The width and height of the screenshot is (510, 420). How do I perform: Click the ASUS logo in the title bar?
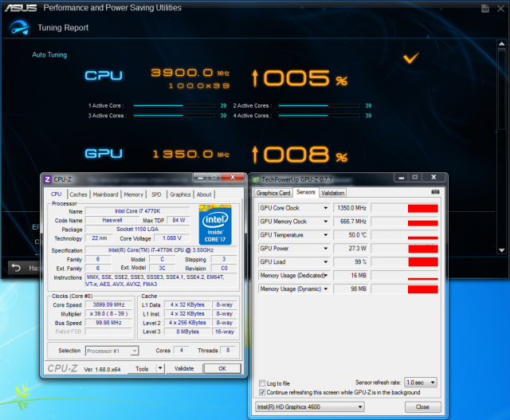pos(21,8)
